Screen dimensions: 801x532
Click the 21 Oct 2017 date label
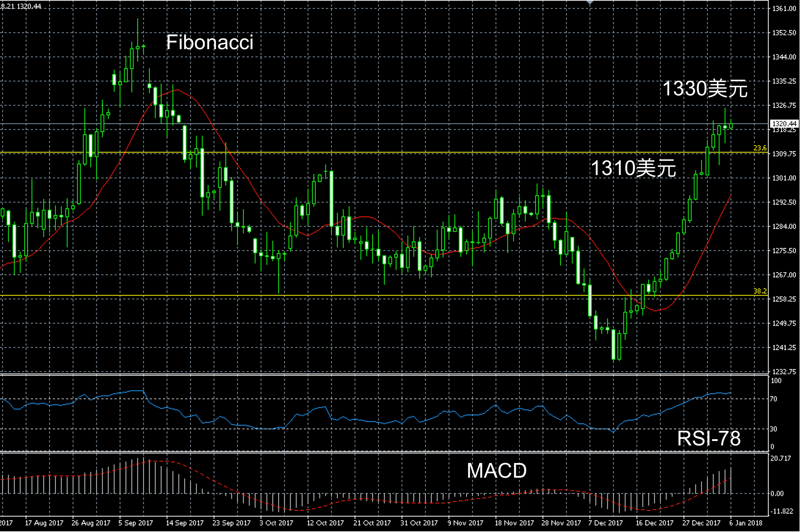coord(372,523)
